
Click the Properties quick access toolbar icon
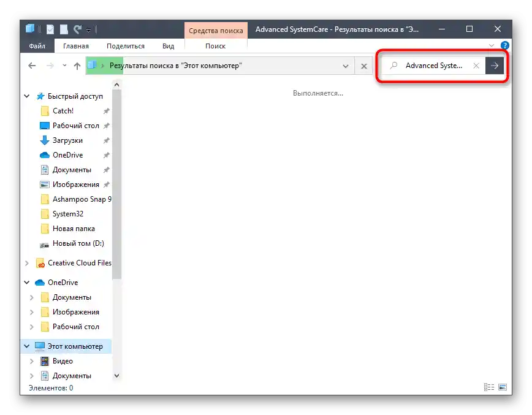[50, 29]
